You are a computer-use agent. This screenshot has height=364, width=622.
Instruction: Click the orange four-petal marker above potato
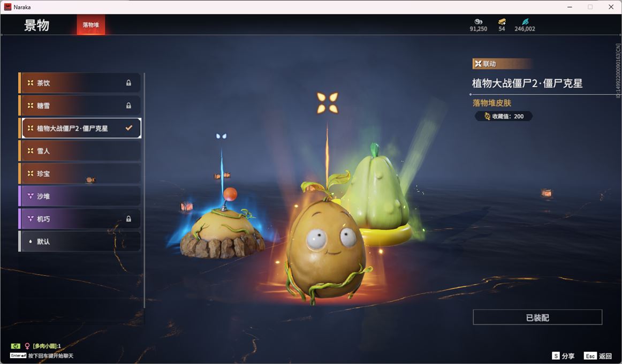coord(327,103)
